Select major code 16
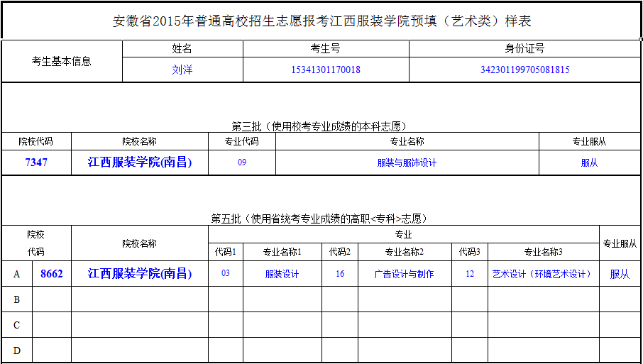The width and height of the screenshot is (643, 364). [340, 274]
